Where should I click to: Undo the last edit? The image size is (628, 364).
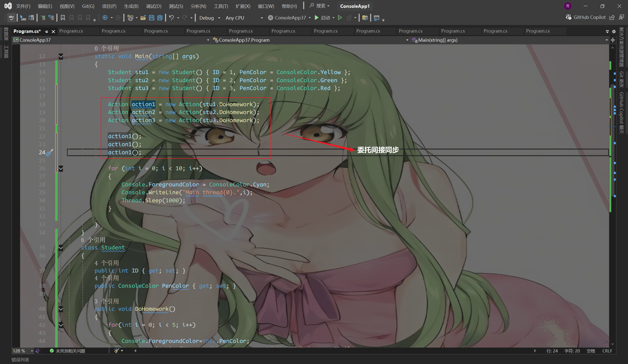[171, 18]
